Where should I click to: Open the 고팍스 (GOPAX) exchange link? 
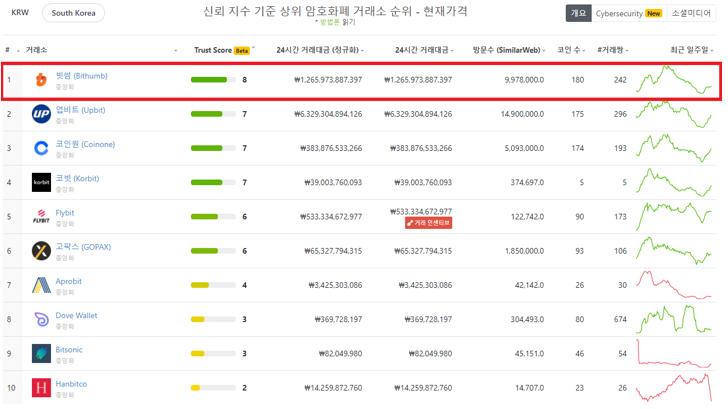(83, 247)
